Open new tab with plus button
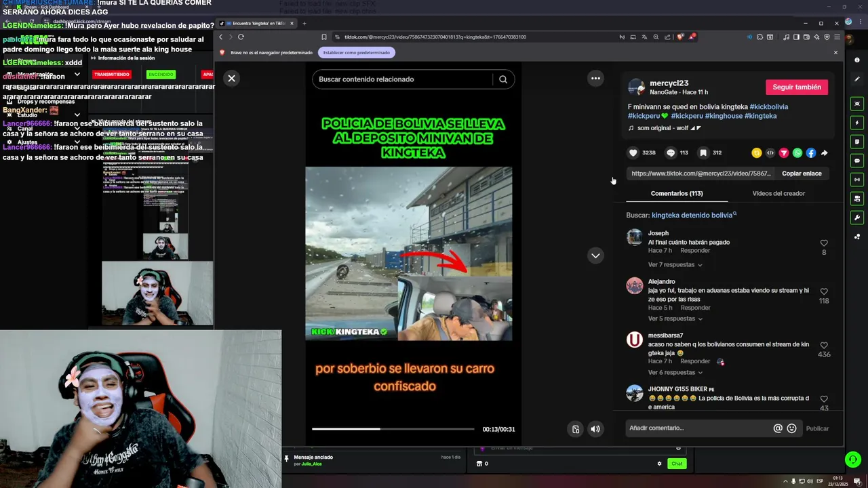Screen dimensions: 868x488 tap(304, 23)
